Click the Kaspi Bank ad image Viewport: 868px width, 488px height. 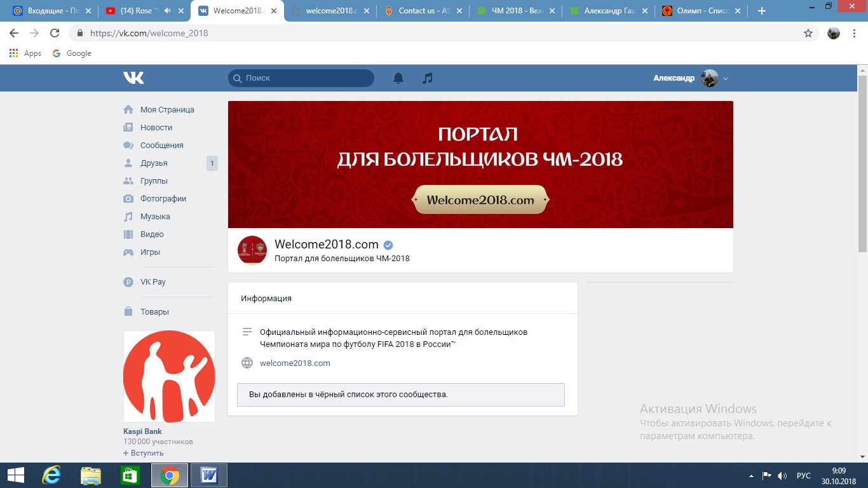[169, 376]
